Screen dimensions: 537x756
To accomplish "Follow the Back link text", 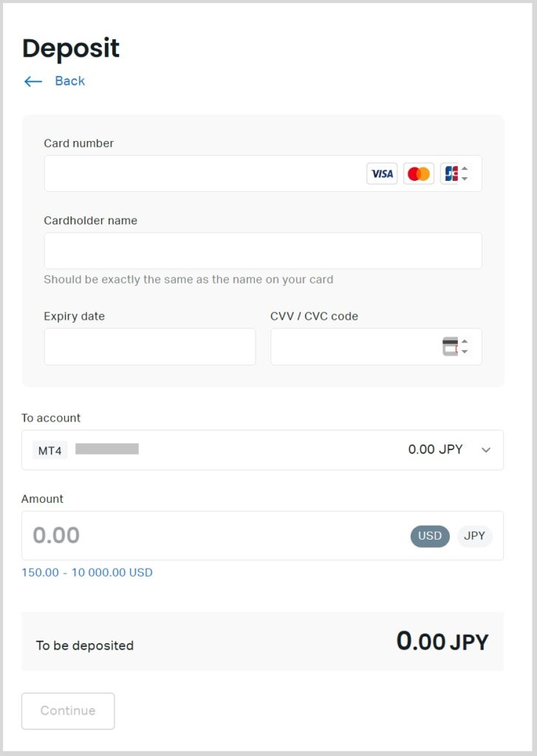I will tap(69, 81).
